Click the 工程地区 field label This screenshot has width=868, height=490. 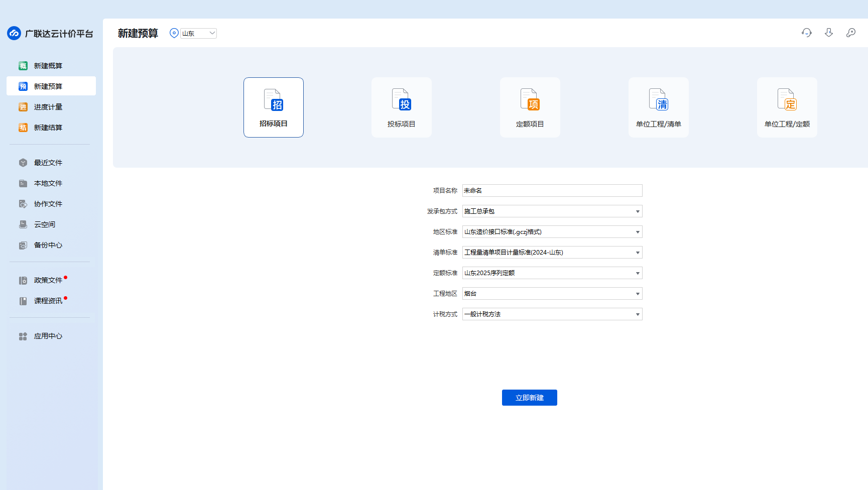tap(445, 294)
